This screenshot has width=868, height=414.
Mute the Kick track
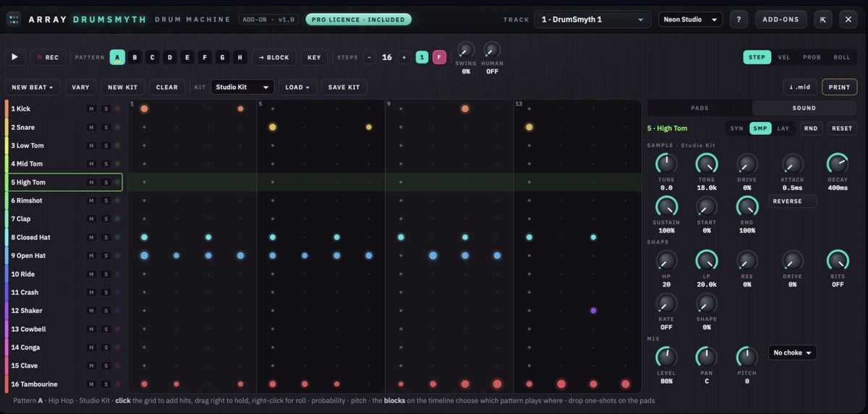click(x=91, y=108)
